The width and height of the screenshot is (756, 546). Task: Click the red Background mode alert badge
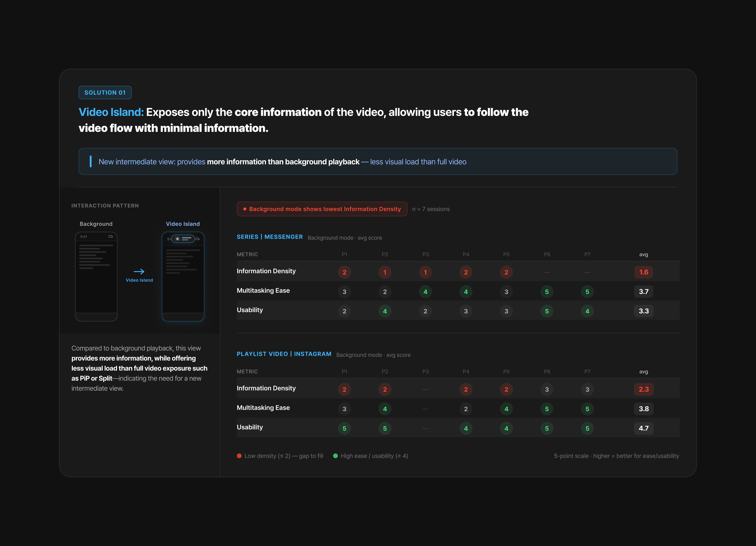tap(322, 209)
